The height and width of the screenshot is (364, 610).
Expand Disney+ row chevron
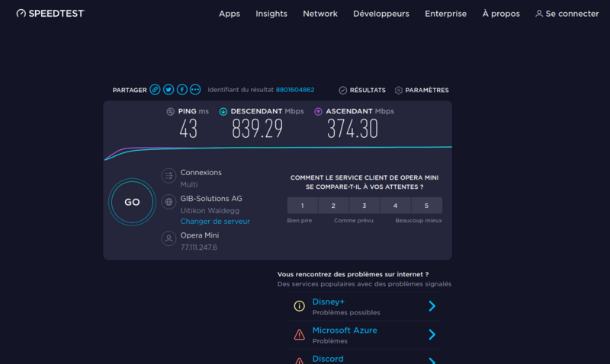pyautogui.click(x=432, y=306)
